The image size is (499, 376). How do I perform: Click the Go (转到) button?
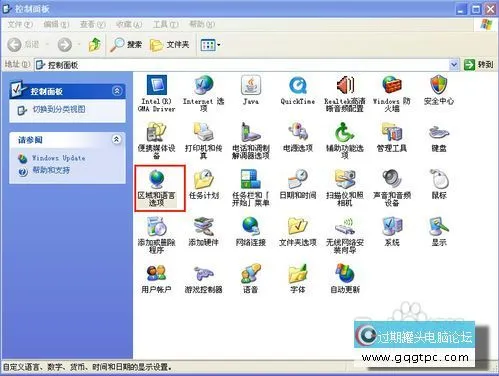(x=478, y=64)
